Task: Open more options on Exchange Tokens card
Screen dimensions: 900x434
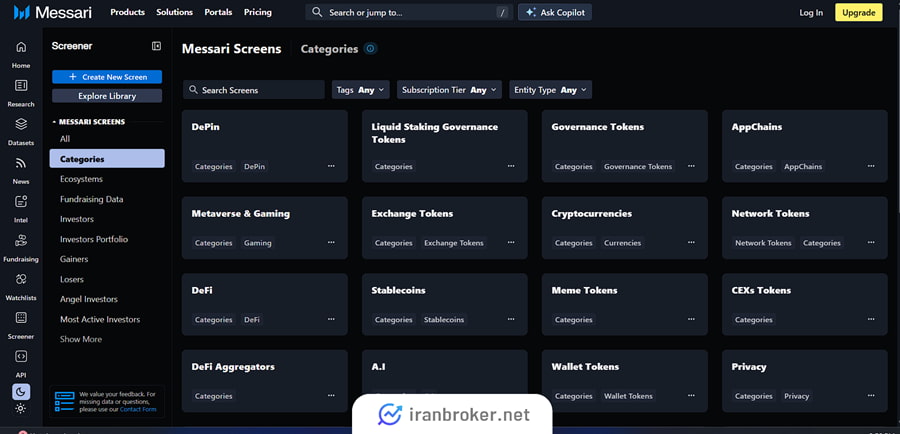Action: (x=511, y=242)
